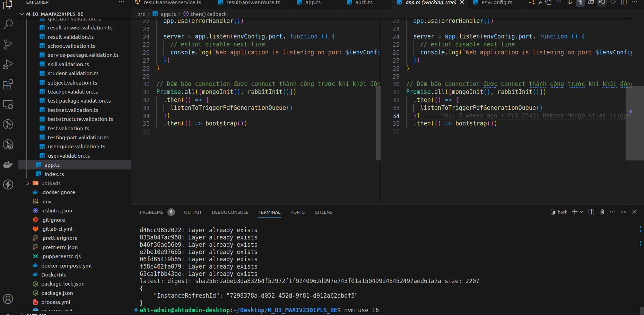Toggle whitespace display in diff editor

[580, 2]
